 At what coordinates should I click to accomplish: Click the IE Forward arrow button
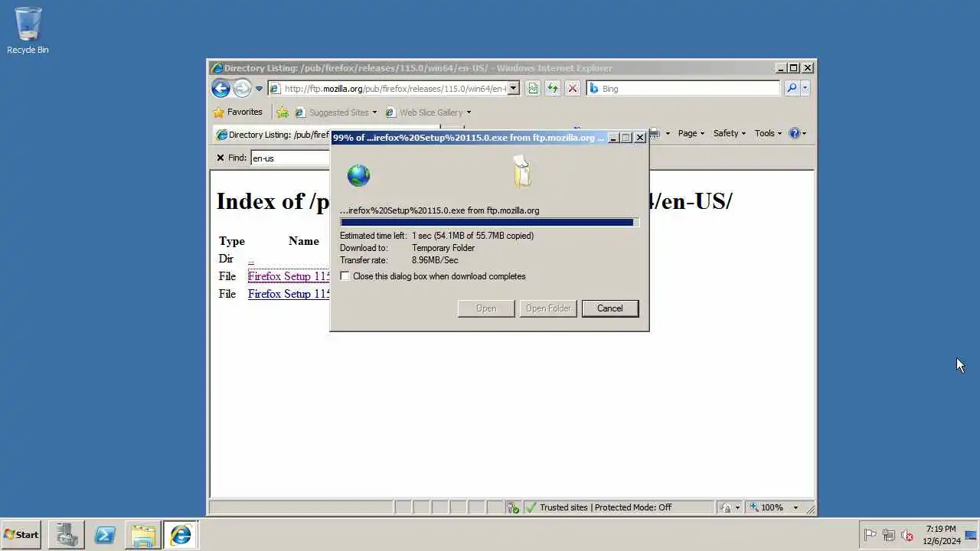[x=242, y=88]
